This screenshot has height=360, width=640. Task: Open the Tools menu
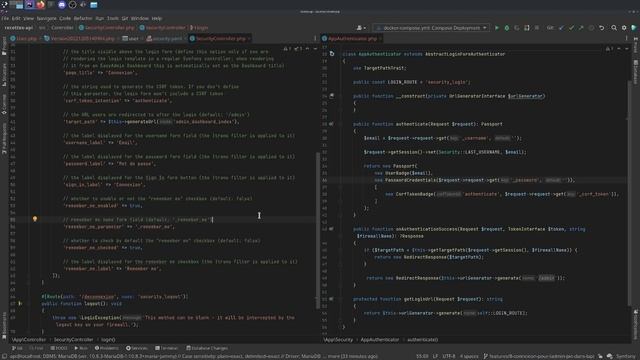click(113, 18)
